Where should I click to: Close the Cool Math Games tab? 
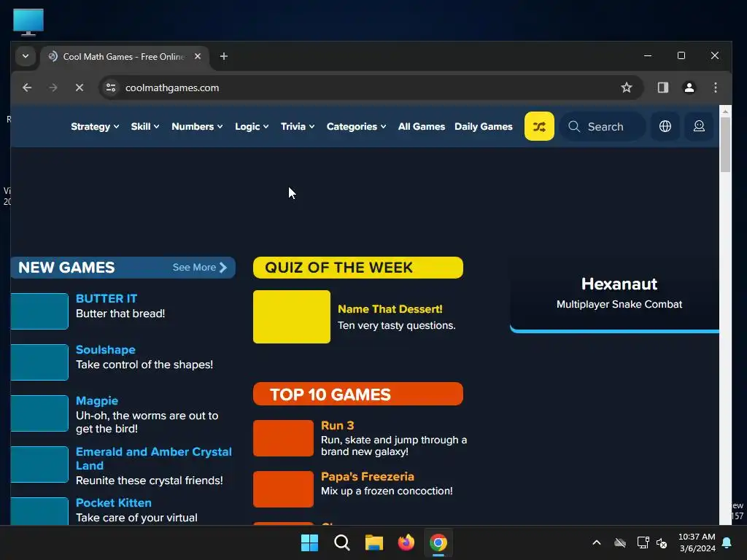[x=198, y=56]
